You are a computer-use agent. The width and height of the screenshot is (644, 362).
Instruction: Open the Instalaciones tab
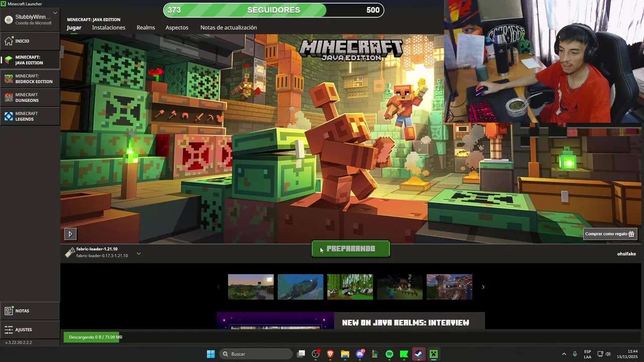pyautogui.click(x=109, y=28)
